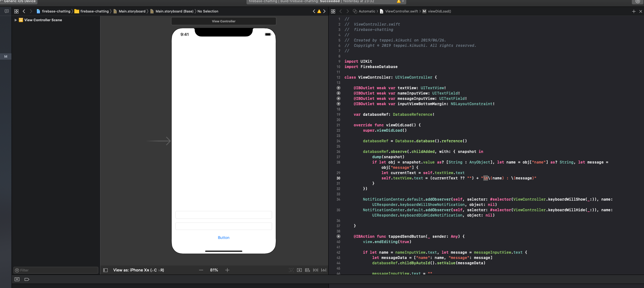Viewport: 644px width, 288px height.
Task: Click the storyboard warning triangle icon
Action: tap(319, 11)
